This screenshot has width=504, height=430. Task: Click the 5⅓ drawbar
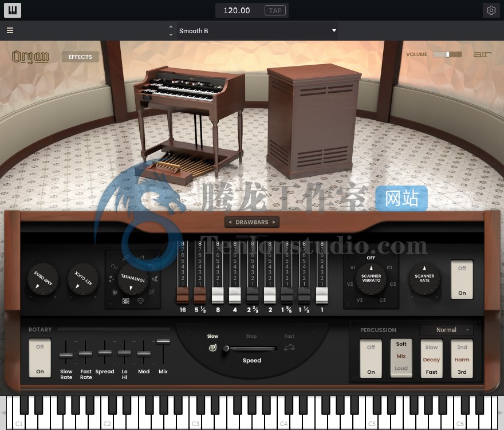[200, 295]
